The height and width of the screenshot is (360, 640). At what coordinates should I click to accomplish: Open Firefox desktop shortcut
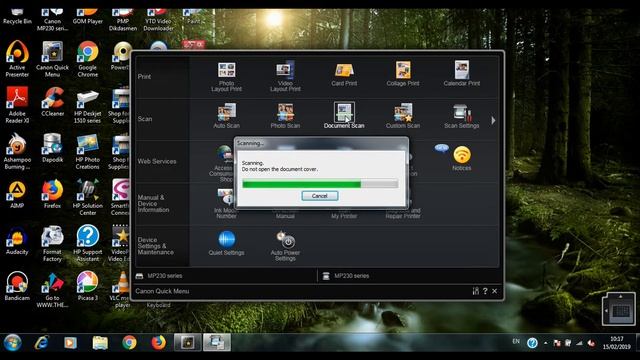coord(52,194)
